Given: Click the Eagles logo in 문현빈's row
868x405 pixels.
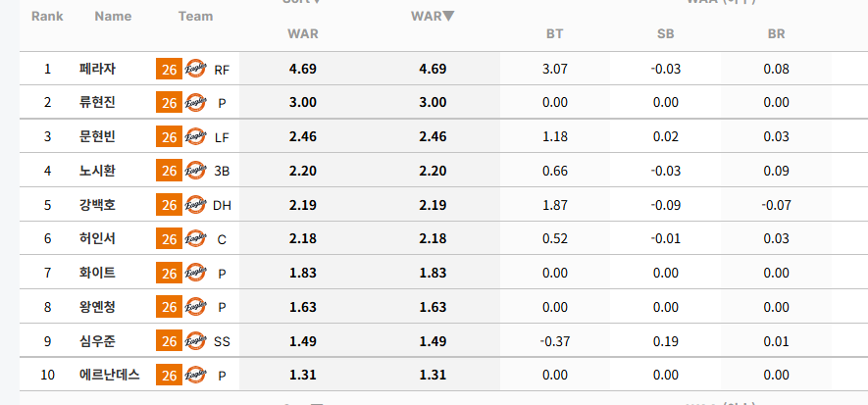Looking at the screenshot, I should 195,136.
